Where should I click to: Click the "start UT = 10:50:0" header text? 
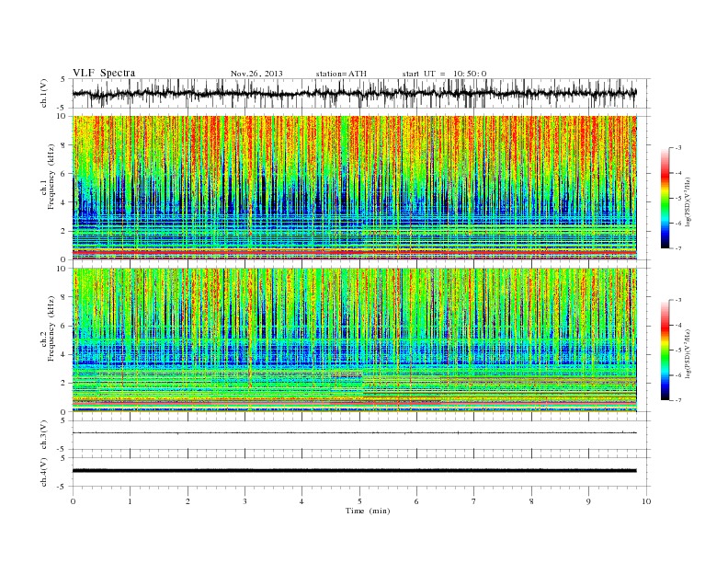444,74
